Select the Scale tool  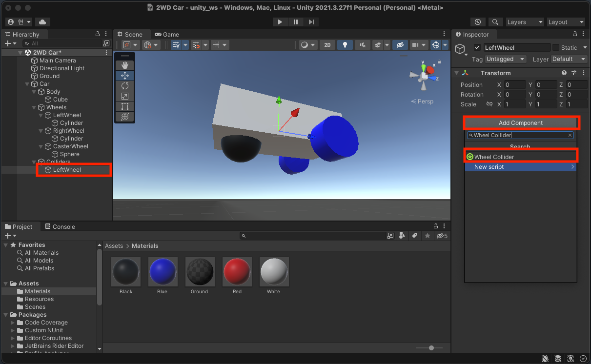point(124,96)
